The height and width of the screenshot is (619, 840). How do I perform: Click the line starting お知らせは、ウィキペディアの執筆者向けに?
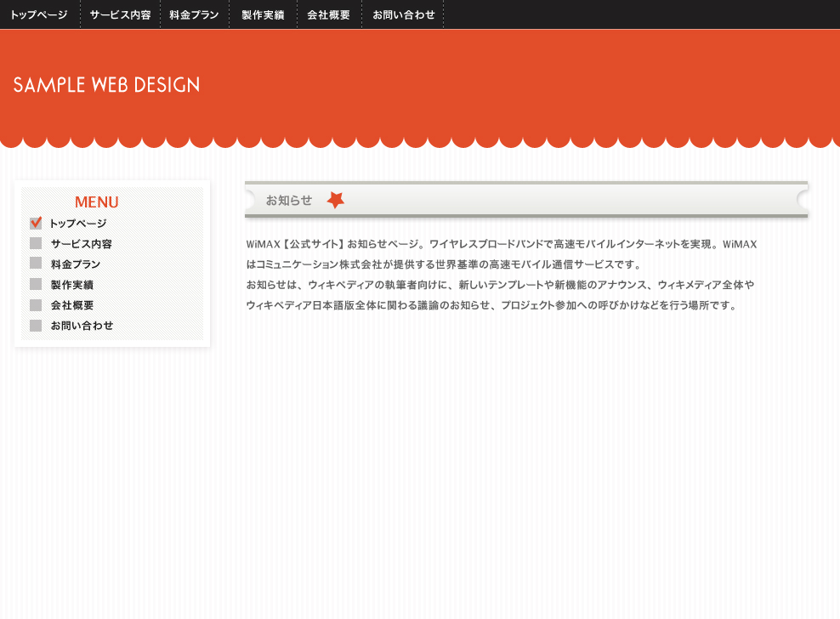501,285
